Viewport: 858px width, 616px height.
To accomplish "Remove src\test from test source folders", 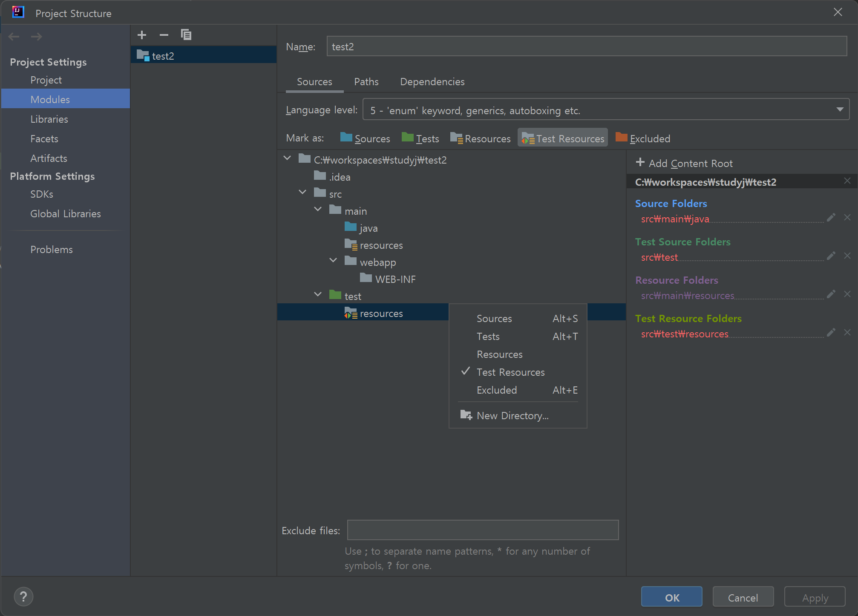I will coord(847,256).
